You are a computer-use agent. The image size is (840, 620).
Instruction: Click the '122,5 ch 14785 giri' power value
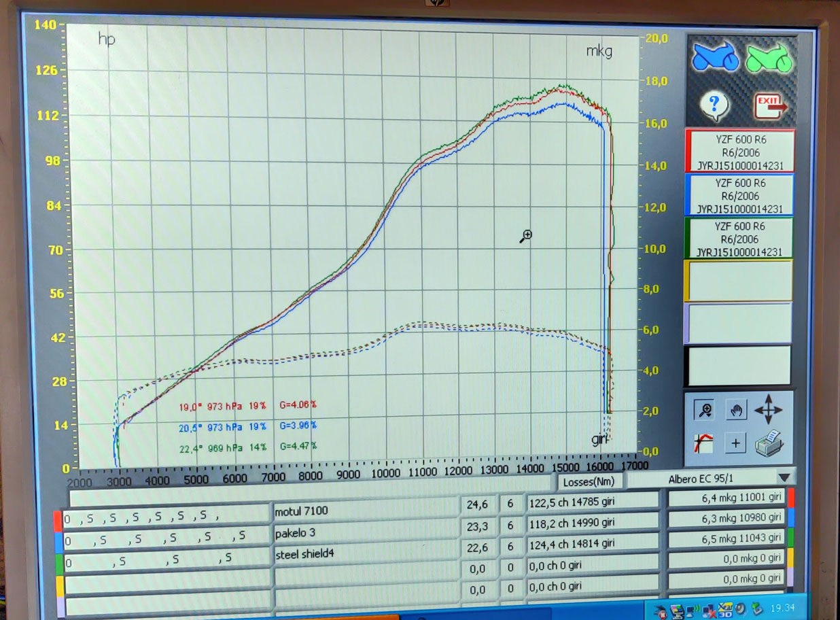(x=592, y=502)
